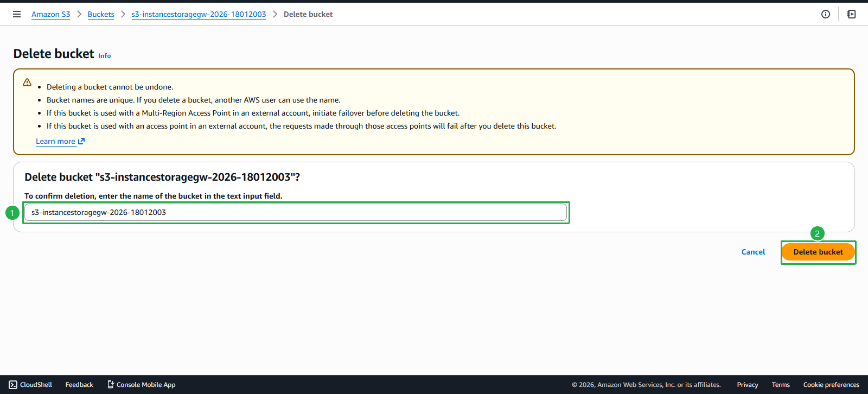Focus the bucket name confirmation field
The height and width of the screenshot is (394, 868).
point(296,212)
